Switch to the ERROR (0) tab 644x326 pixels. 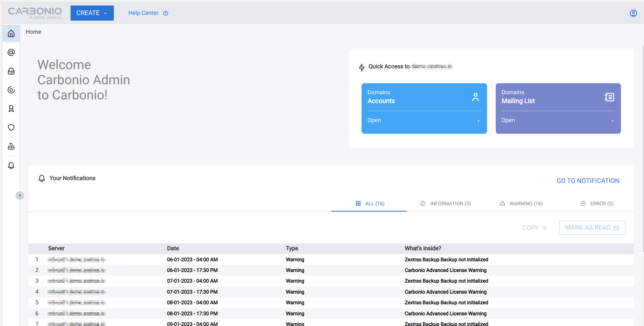(x=597, y=204)
